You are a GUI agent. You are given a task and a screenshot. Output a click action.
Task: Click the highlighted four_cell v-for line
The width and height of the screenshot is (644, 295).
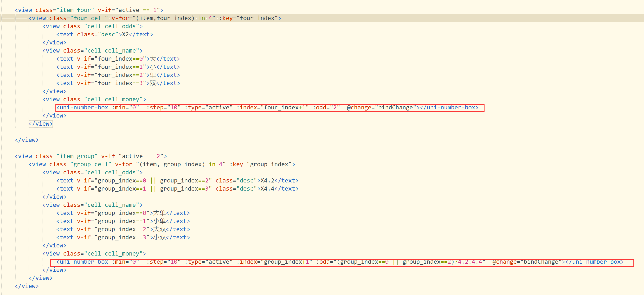(x=155, y=18)
